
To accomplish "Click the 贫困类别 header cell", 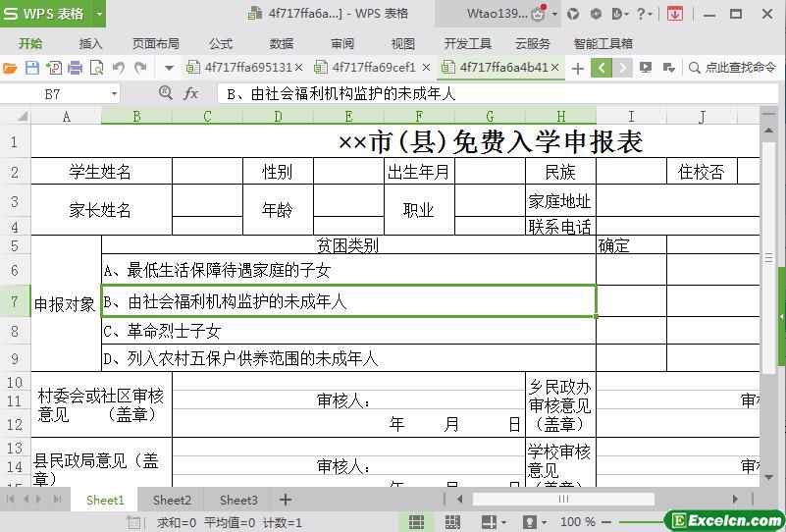I will pos(348,245).
